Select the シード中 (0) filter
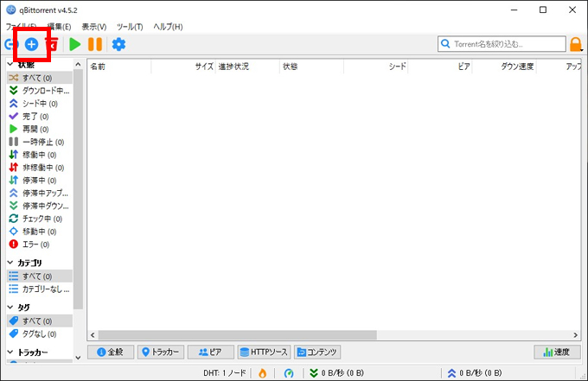The image size is (588, 381). (40, 104)
